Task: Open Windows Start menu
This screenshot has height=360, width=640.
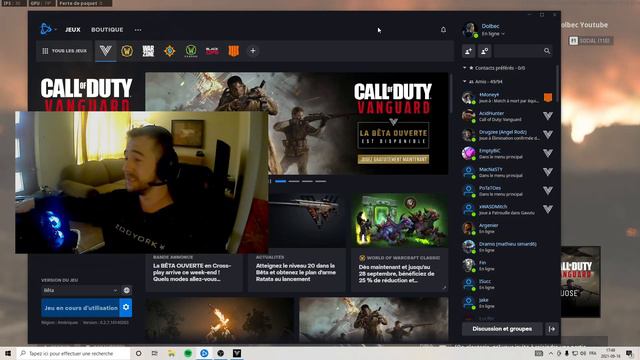Action: tap(7, 353)
